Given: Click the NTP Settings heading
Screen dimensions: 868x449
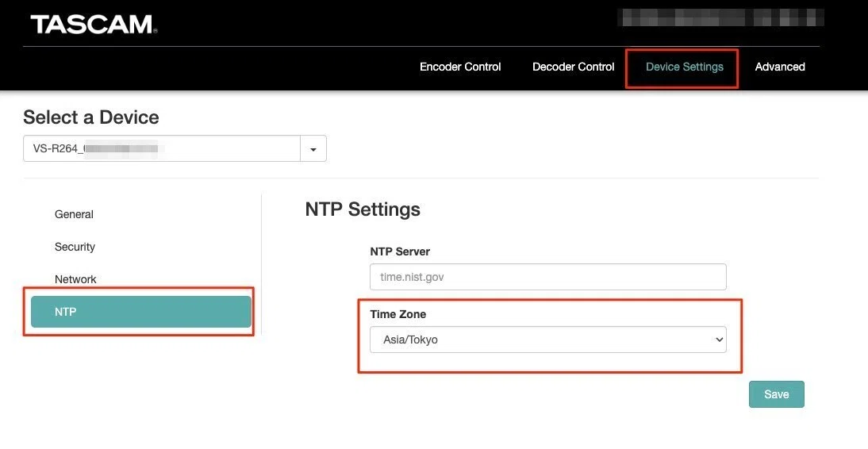Looking at the screenshot, I should tap(363, 210).
